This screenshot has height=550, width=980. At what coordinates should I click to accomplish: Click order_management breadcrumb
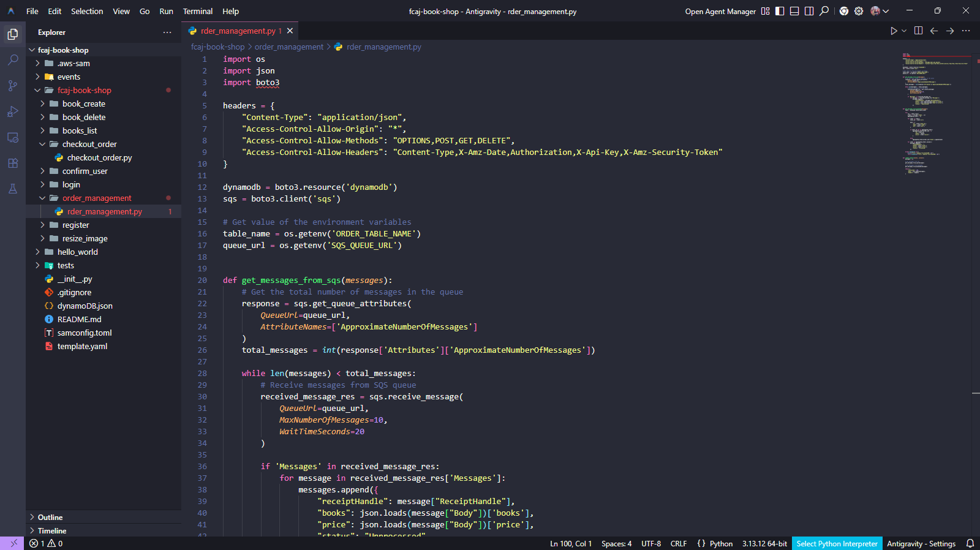click(289, 47)
